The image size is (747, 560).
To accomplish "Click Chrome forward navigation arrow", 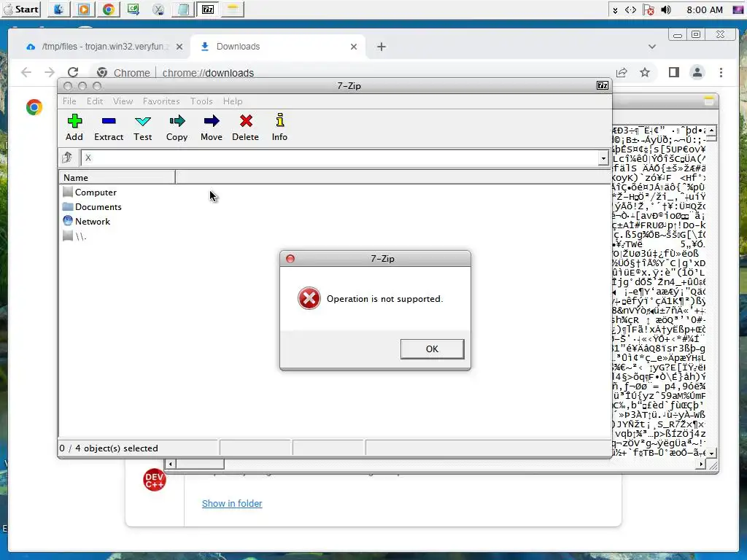I will [50, 72].
